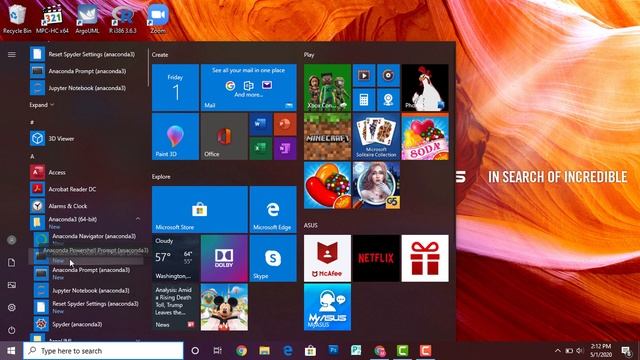Open Documents from Start sidebar
The width and height of the screenshot is (640, 360).
11,262
